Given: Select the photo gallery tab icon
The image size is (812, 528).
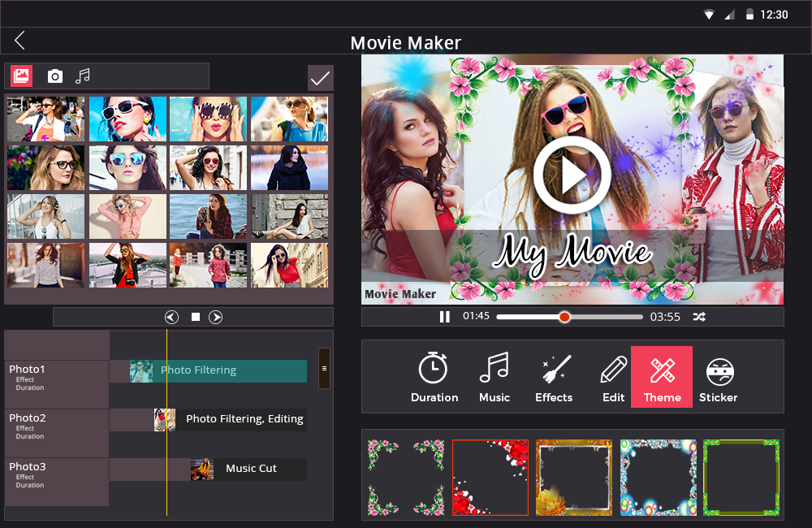Looking at the screenshot, I should tap(22, 76).
